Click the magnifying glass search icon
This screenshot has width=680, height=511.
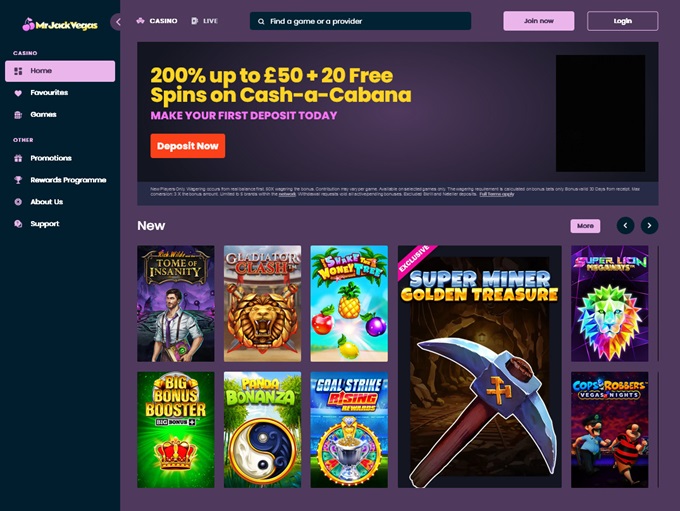click(x=261, y=21)
